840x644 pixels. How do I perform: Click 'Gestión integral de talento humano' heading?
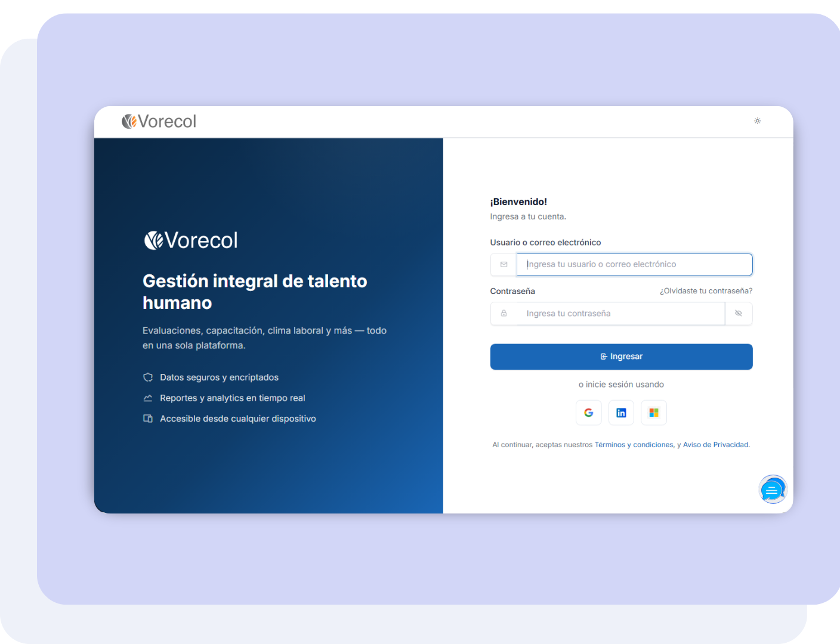tap(255, 292)
